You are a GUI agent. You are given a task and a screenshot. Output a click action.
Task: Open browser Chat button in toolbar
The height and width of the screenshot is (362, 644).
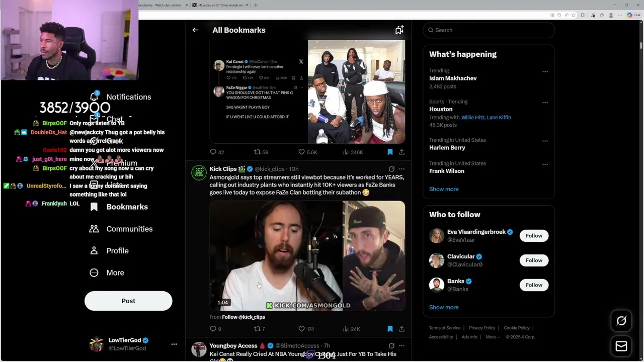pos(633,15)
